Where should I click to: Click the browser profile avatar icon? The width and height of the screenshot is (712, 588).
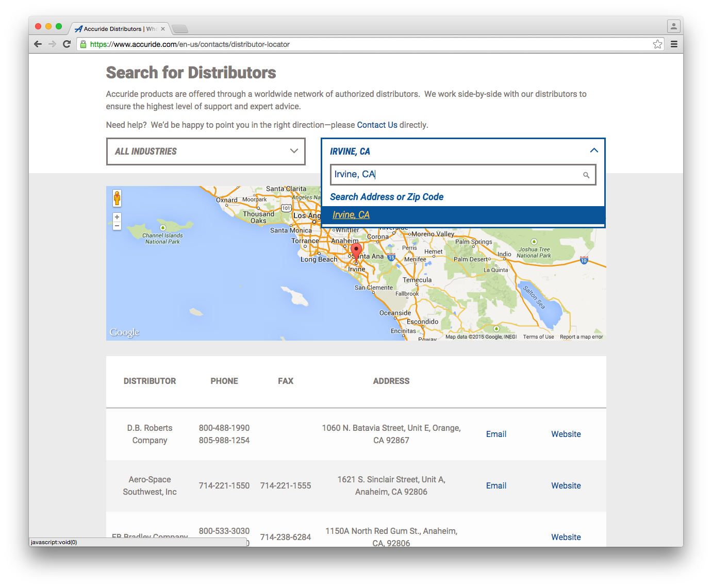tap(673, 26)
